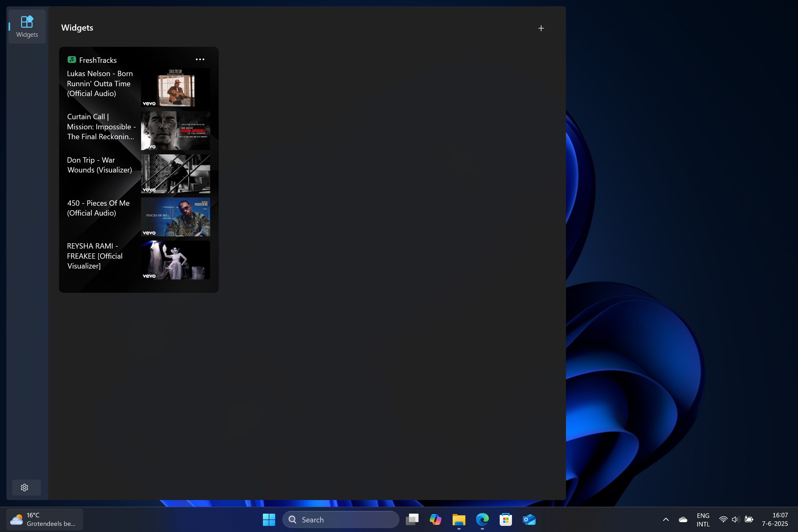
Task: Open Outlook from the taskbar
Action: pyautogui.click(x=529, y=519)
